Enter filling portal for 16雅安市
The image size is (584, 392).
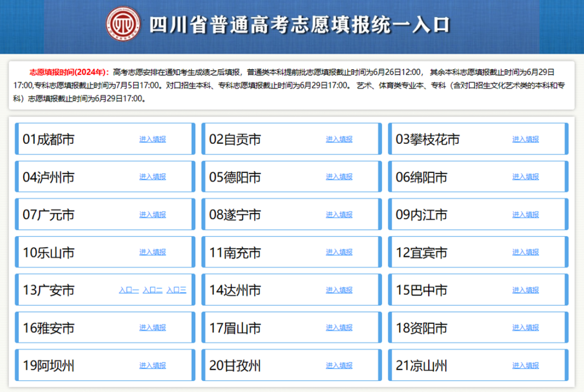pos(152,327)
